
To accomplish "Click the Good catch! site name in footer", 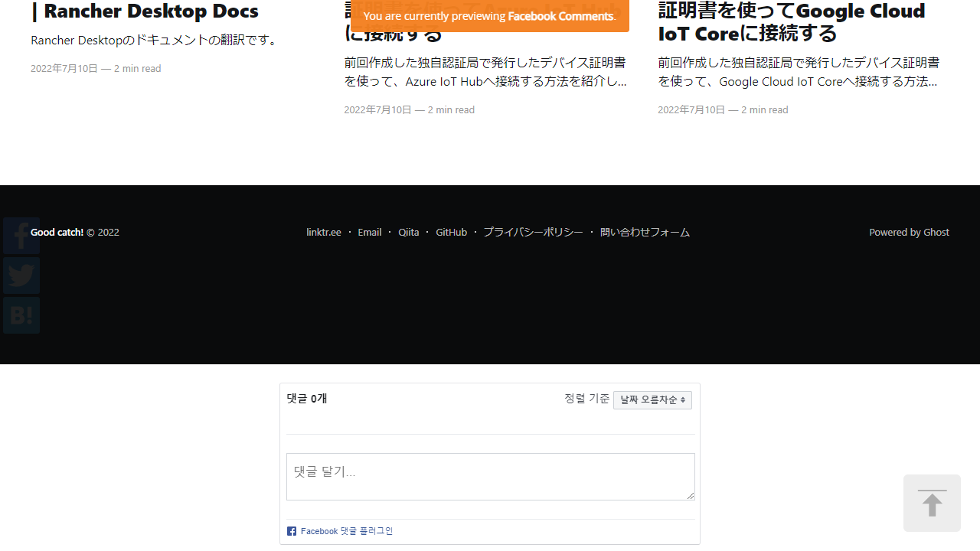I will click(x=57, y=233).
